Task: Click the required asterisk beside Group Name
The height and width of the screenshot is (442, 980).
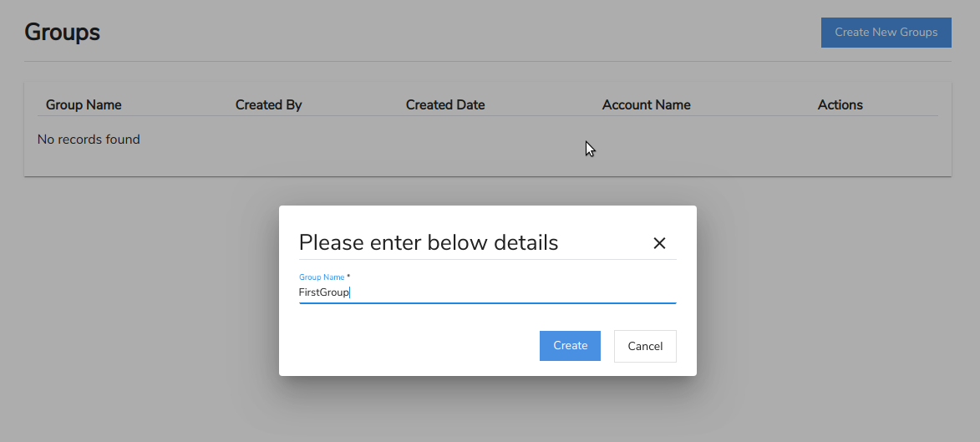Action: [348, 277]
